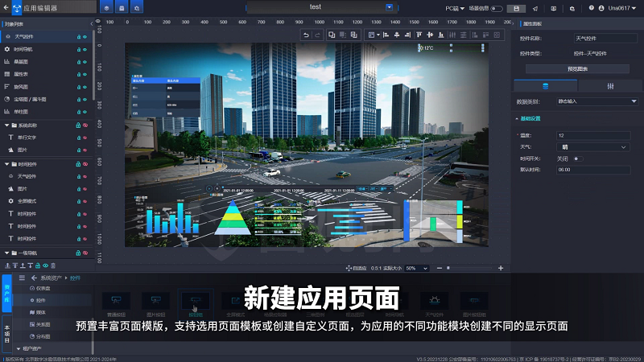644x362 pixels.
Task: Click the help question-mark icon
Action: pyautogui.click(x=591, y=8)
